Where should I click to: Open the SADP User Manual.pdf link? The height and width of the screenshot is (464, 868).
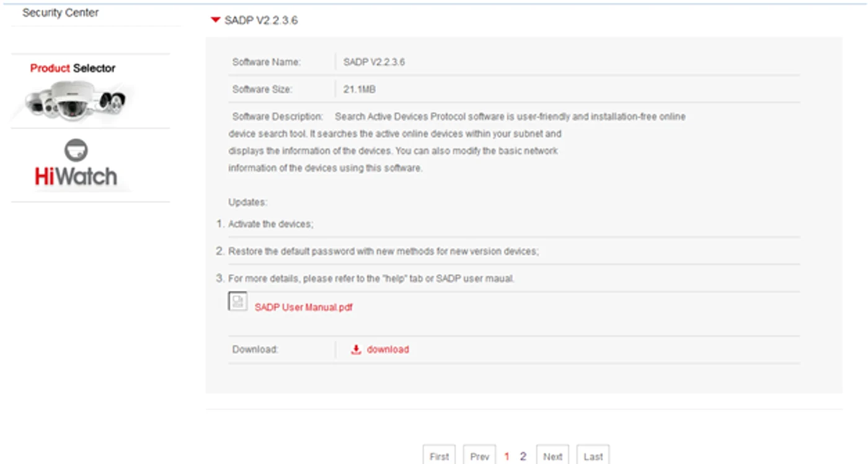pos(303,307)
